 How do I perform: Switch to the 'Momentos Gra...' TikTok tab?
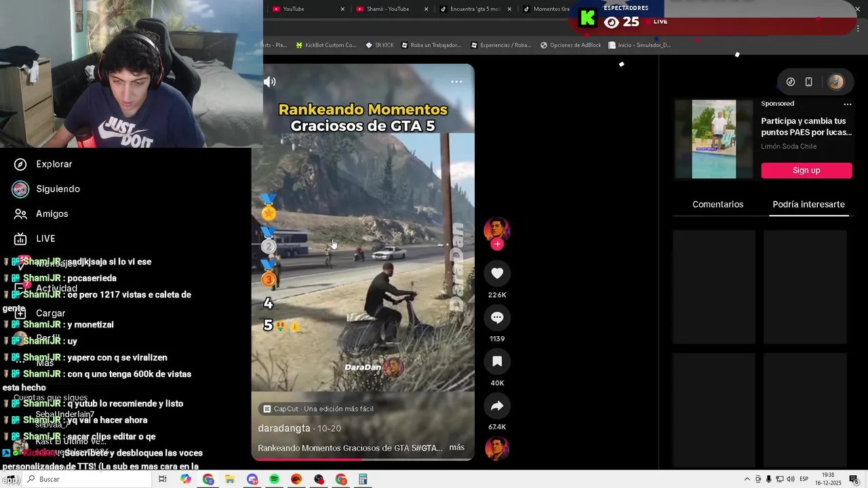[548, 9]
